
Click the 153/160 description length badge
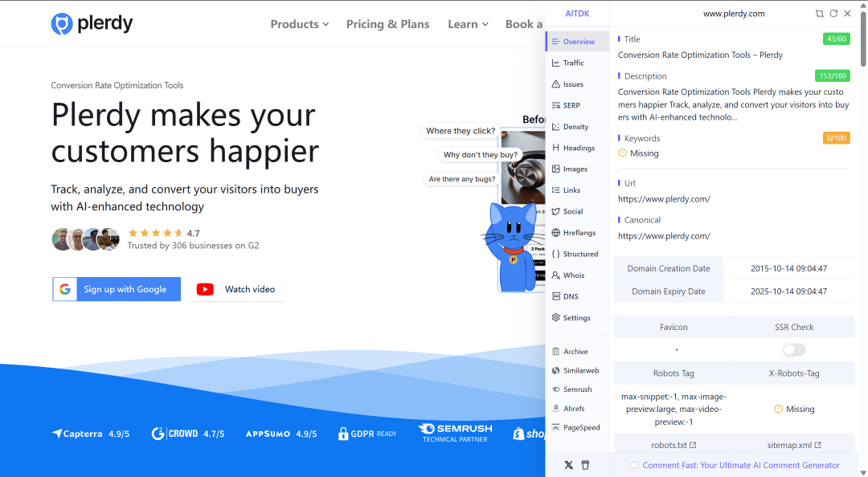832,75
